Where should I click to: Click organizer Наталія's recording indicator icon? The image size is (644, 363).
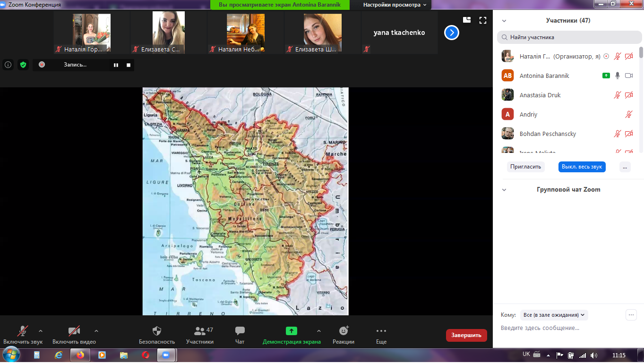[x=606, y=56]
